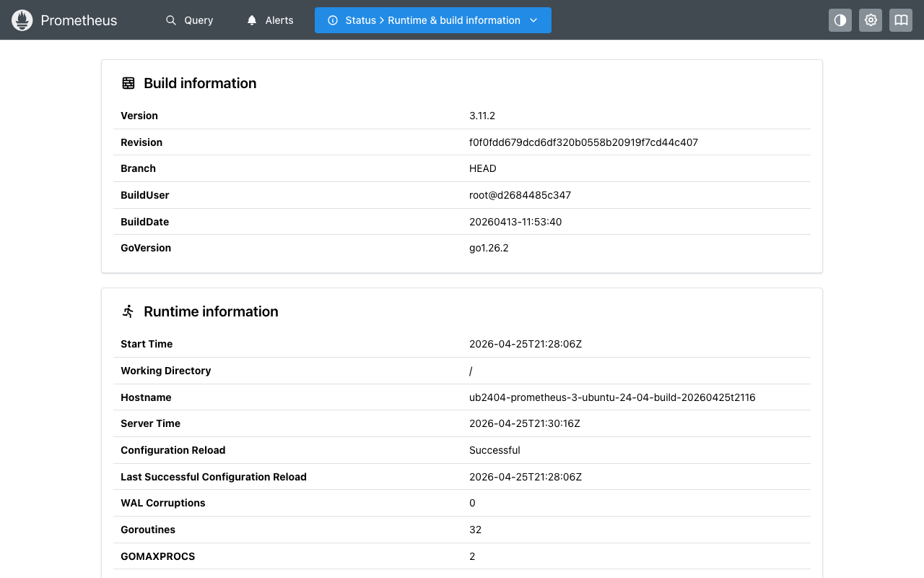The width and height of the screenshot is (924, 578).
Task: Click Last Successful Configuration Reload label
Action: 214,477
